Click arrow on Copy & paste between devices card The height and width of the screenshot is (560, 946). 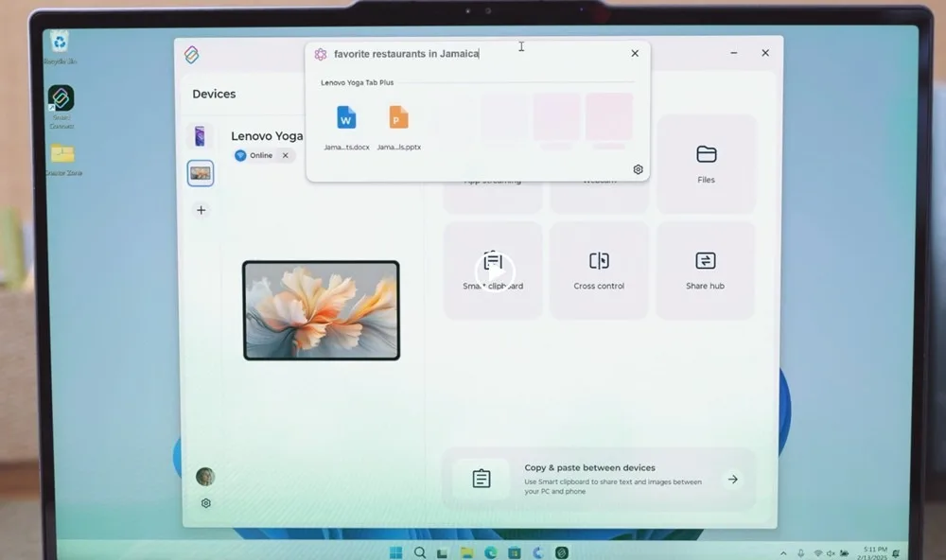point(732,480)
